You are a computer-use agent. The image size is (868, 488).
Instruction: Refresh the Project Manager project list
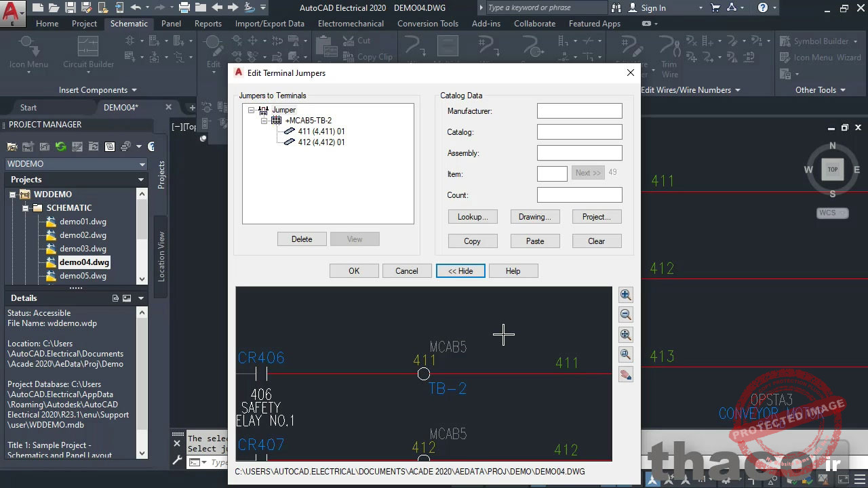click(x=61, y=146)
